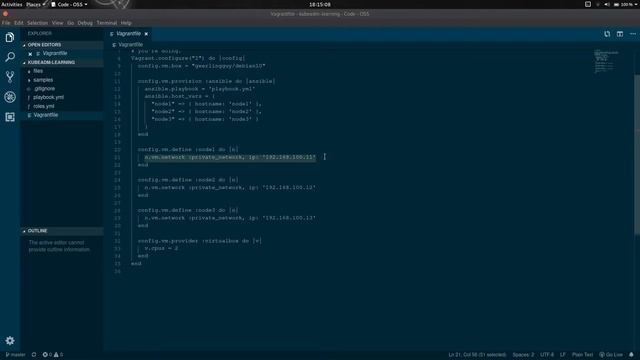Open the Debug view in activity bar
Viewport: 640px width, 360px height.
pyautogui.click(x=10, y=97)
